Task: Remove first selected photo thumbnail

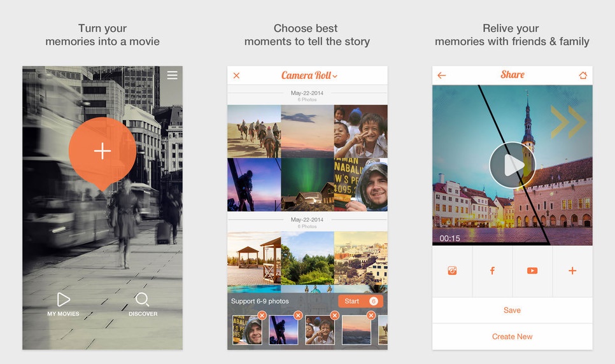Action: [x=262, y=316]
